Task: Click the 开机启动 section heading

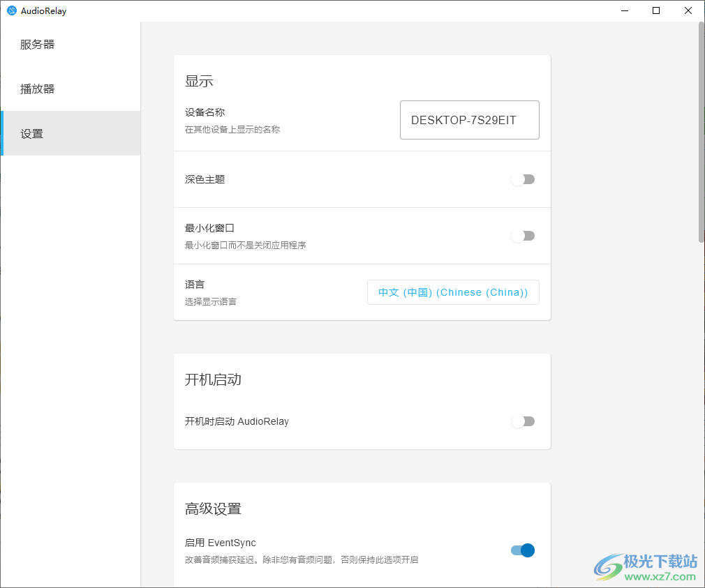Action: [x=213, y=379]
